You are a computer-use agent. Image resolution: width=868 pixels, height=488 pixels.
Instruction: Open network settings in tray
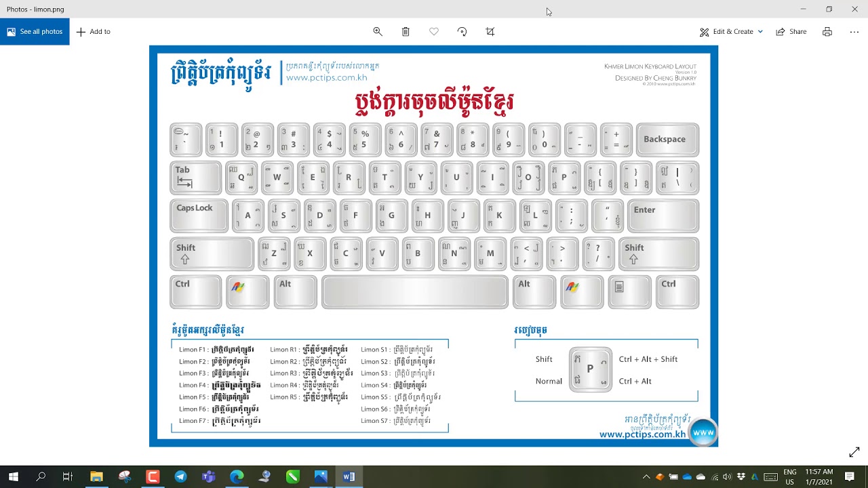point(715,476)
